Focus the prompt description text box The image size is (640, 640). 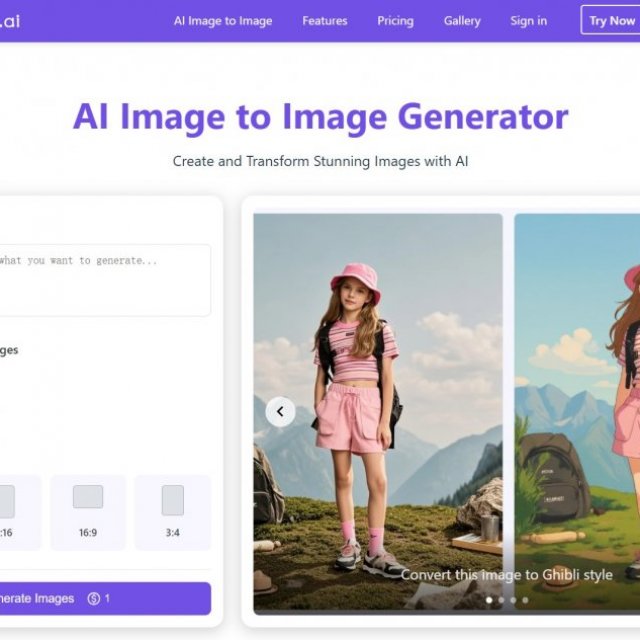click(104, 280)
